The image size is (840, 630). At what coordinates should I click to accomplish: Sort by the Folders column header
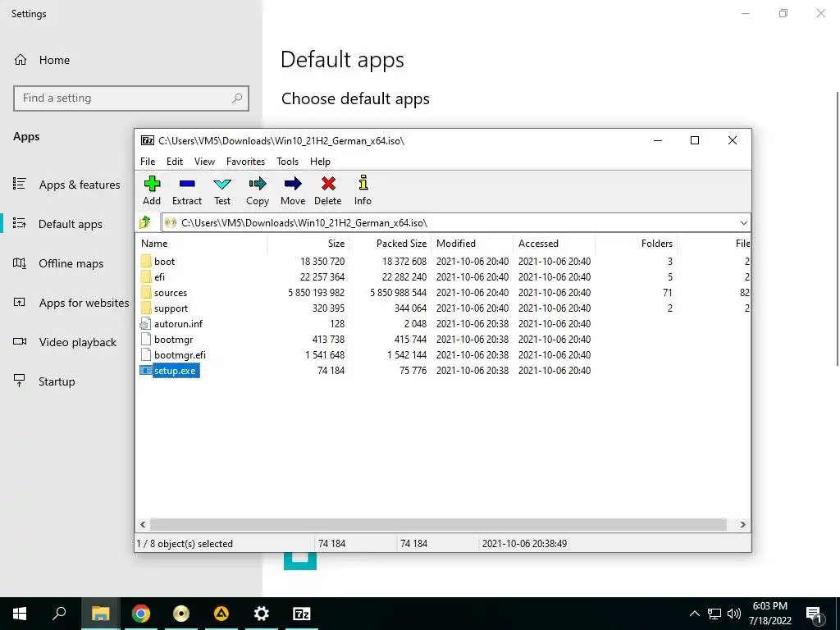click(x=636, y=243)
